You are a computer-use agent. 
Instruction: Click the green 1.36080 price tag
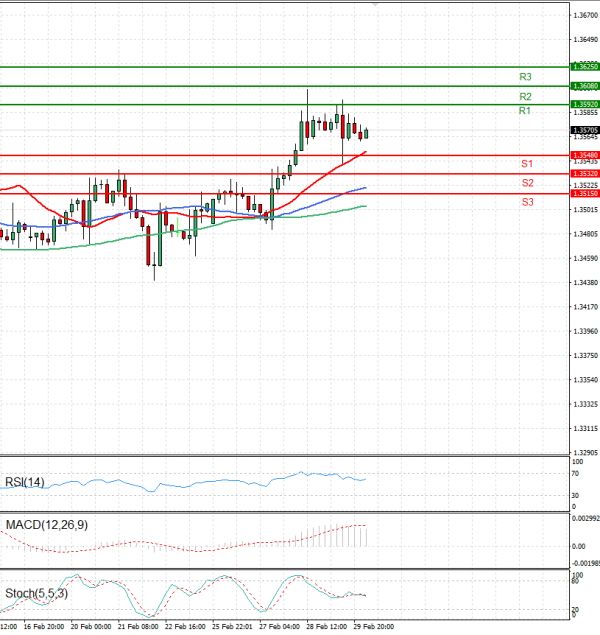pos(585,86)
